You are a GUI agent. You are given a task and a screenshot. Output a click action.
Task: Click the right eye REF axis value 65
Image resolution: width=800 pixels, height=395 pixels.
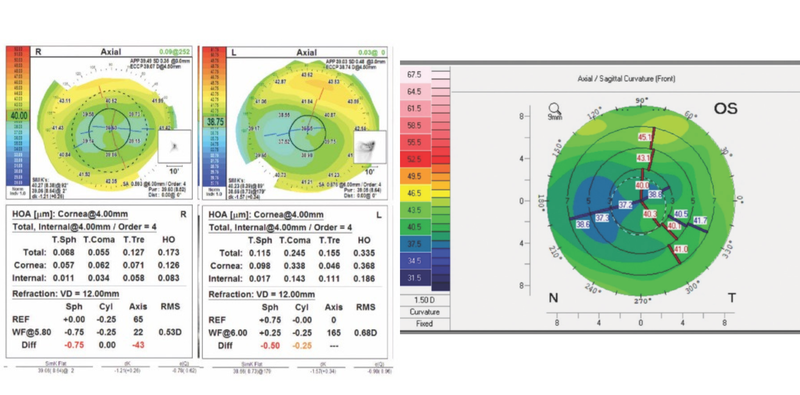click(x=138, y=319)
